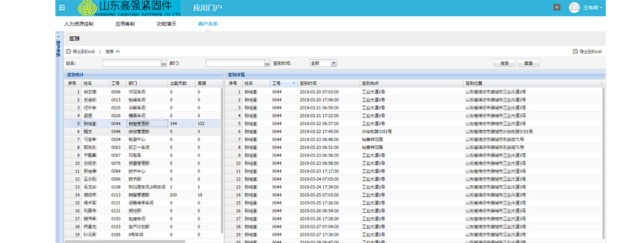Open the 签到时间 全部 dropdown
The width and height of the screenshot is (644, 243).
pos(323,63)
